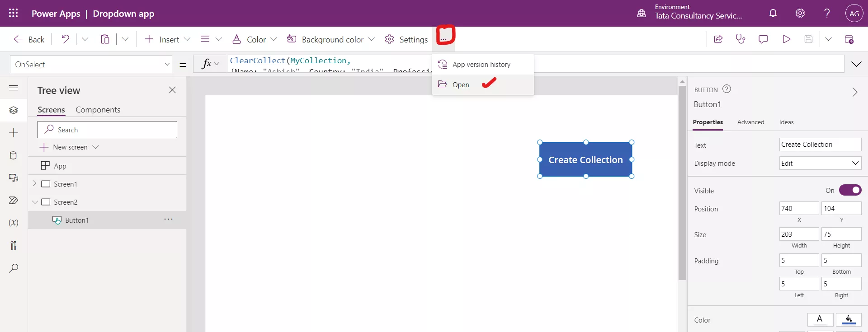Screen dimensions: 868x332
Task: Click the Paste clipboard icon
Action: [105, 39]
